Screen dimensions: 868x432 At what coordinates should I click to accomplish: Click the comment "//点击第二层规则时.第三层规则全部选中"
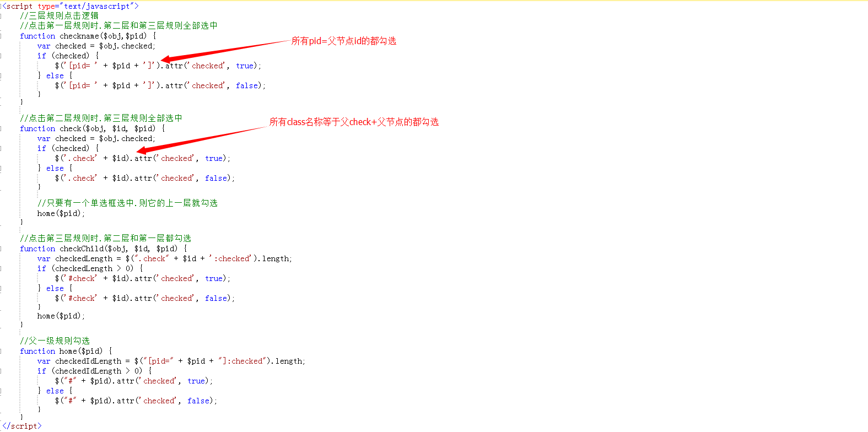coord(101,118)
